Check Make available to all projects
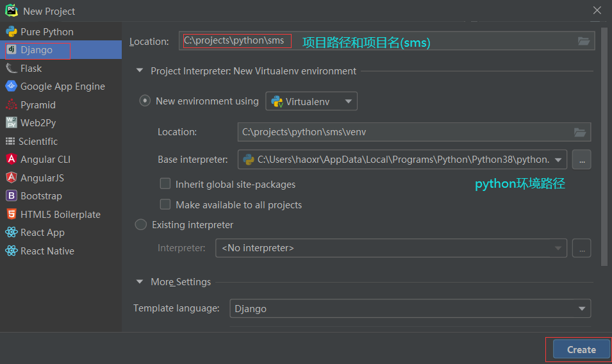Image resolution: width=612 pixels, height=364 pixels. (165, 205)
